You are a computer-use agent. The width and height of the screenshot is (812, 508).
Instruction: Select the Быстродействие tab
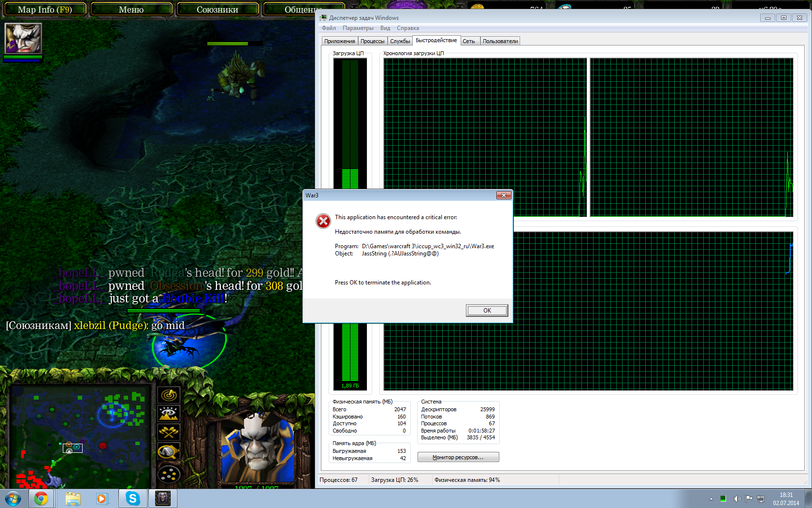coord(436,41)
